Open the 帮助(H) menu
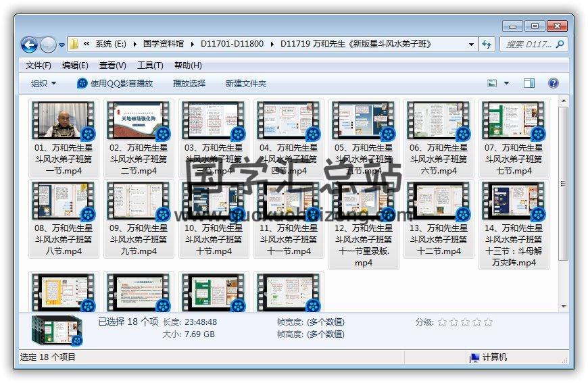The image size is (588, 383). tap(188, 66)
